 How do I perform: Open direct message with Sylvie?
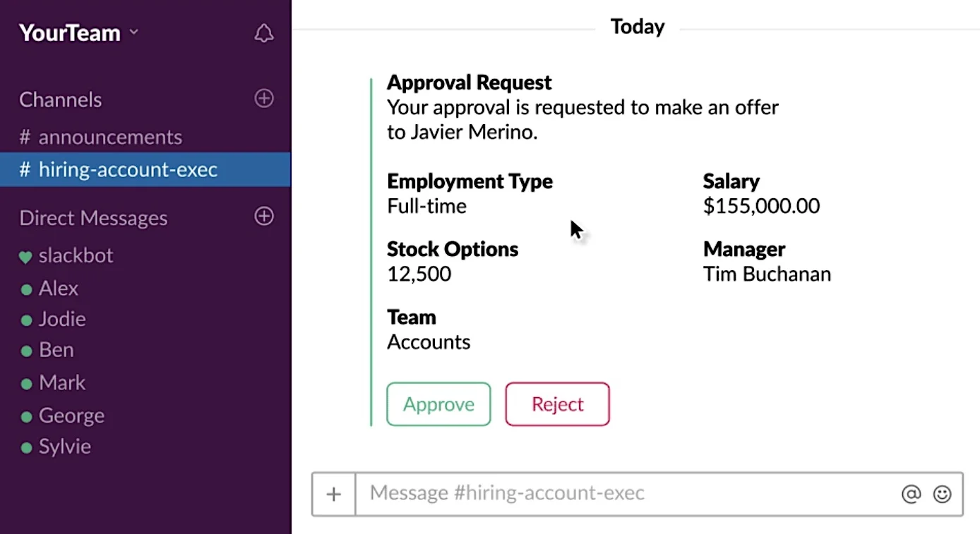64,447
